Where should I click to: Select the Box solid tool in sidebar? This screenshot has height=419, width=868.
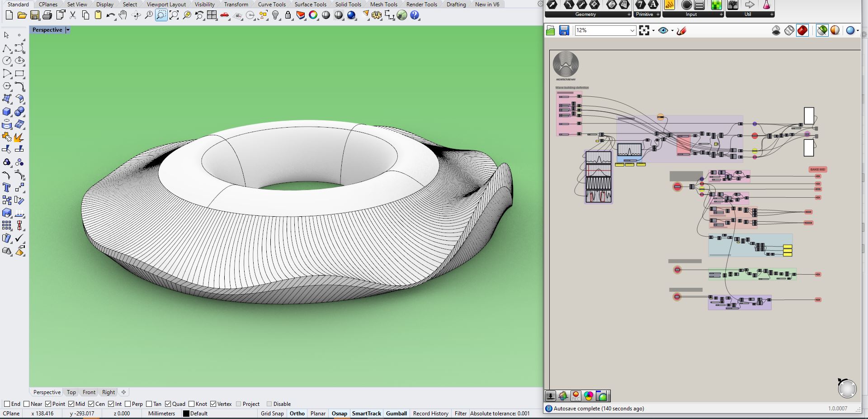click(7, 112)
